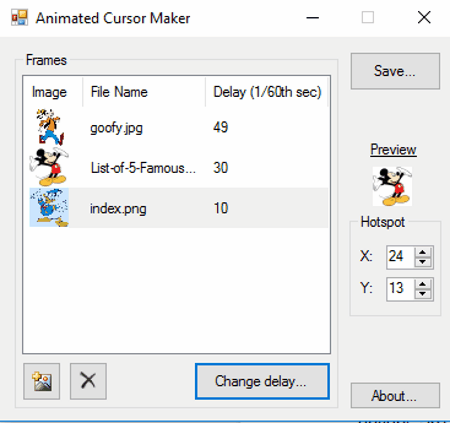Open the About dialog
Image resolution: width=450 pixels, height=423 pixels.
(395, 396)
